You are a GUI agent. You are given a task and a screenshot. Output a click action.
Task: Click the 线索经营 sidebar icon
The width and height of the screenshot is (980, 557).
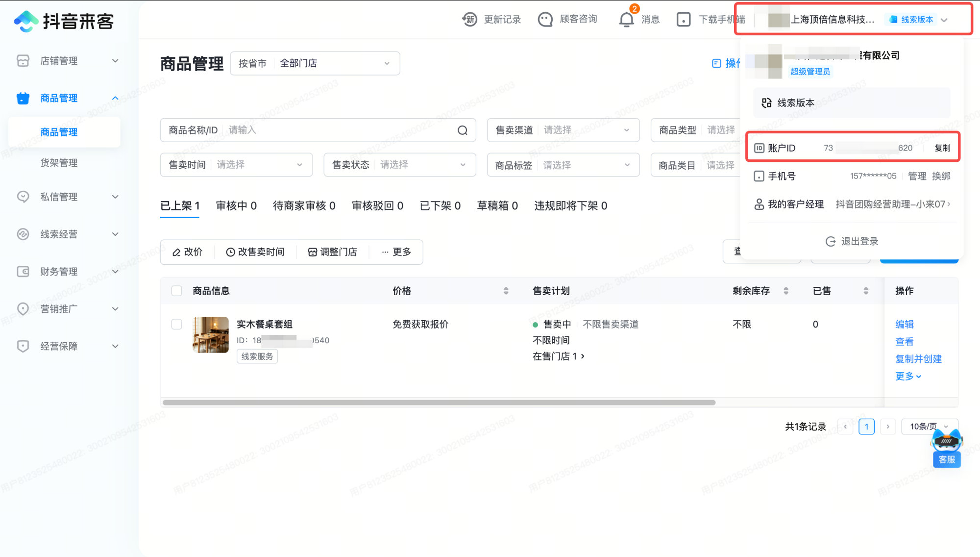pyautogui.click(x=23, y=234)
